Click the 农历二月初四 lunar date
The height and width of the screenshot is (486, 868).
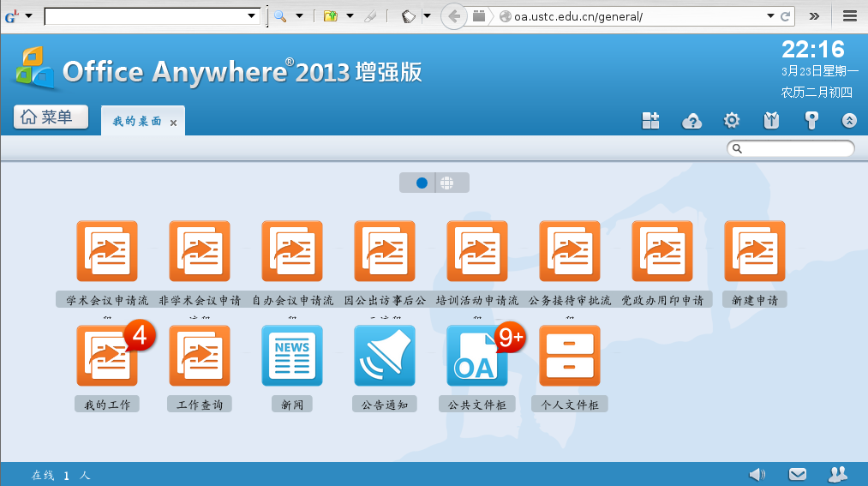pos(817,92)
